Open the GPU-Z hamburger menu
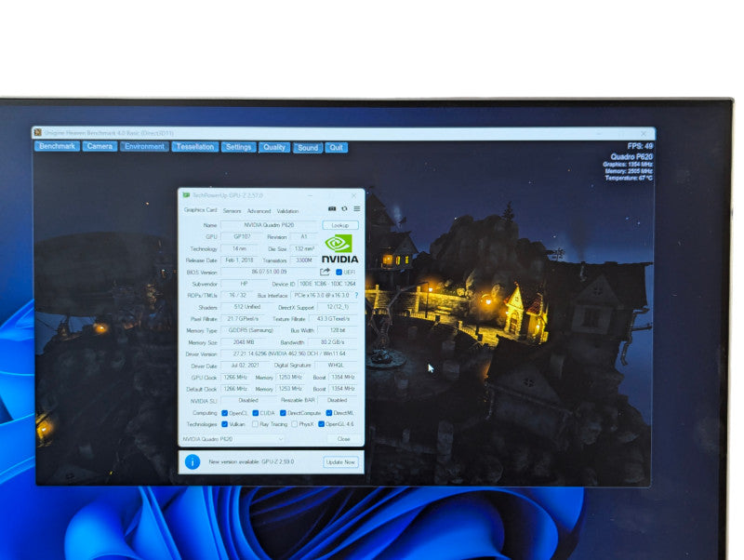Viewport: 744px width, 560px height. click(x=357, y=208)
